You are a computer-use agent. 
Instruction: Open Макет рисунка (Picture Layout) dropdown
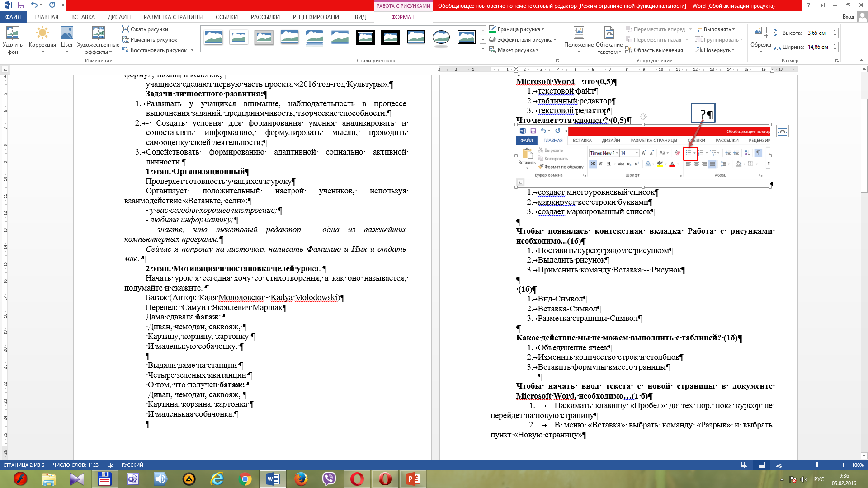514,50
